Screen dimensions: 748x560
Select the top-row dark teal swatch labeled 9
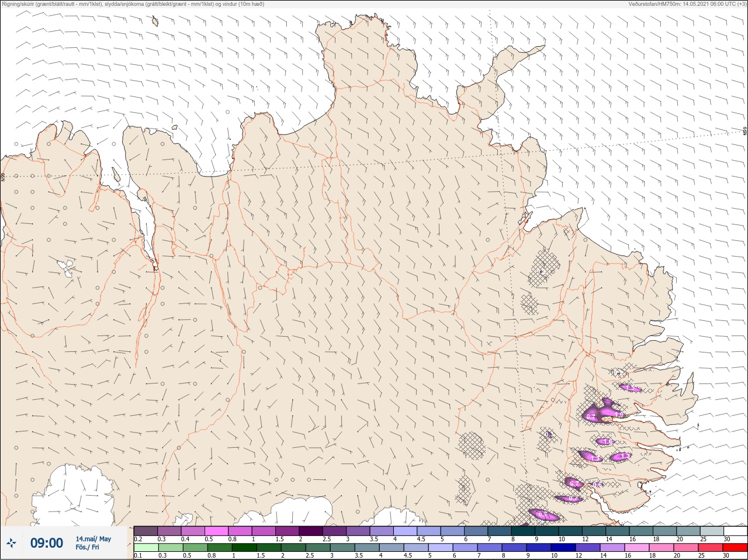tap(546, 531)
